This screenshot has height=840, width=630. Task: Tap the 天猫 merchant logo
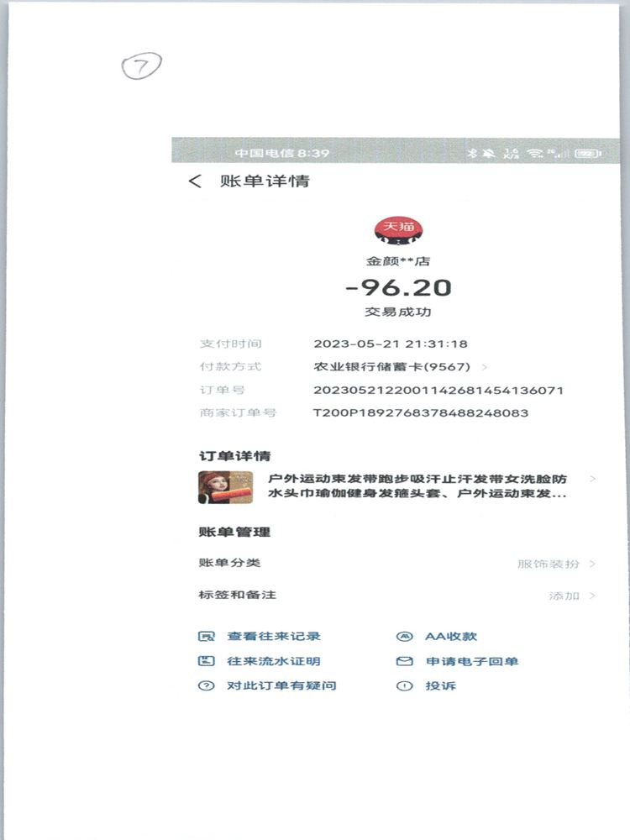pos(398,232)
